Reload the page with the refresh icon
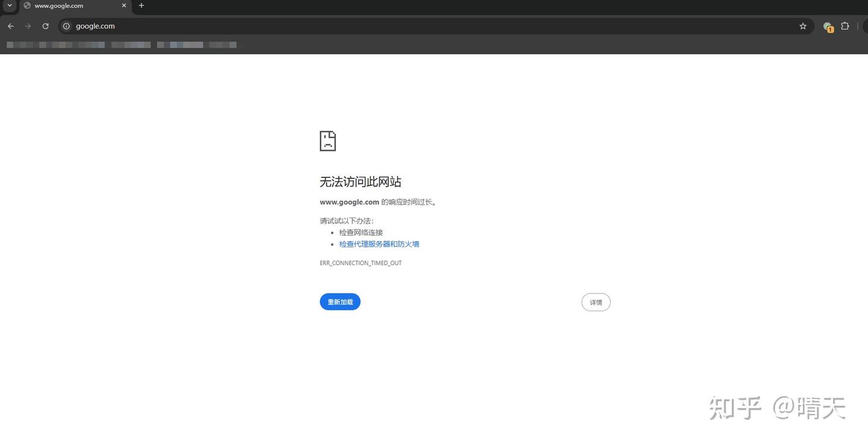The height and width of the screenshot is (443, 868). click(45, 26)
